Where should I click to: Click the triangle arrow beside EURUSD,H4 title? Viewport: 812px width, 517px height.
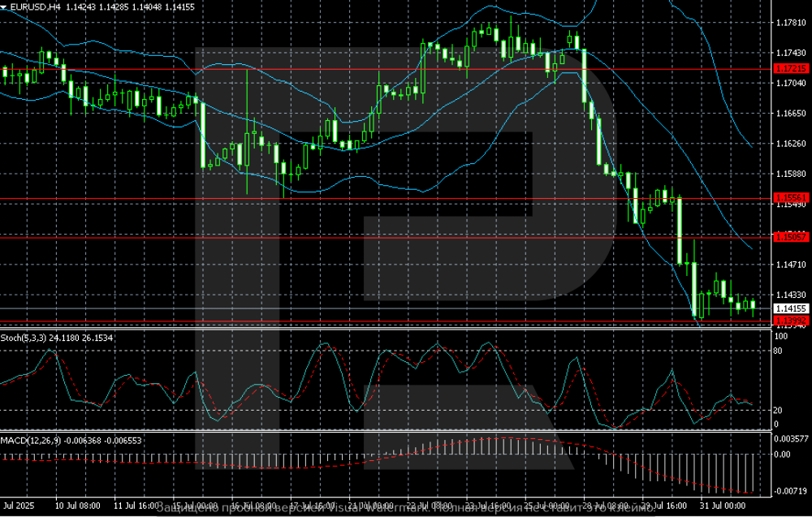[x=4, y=6]
